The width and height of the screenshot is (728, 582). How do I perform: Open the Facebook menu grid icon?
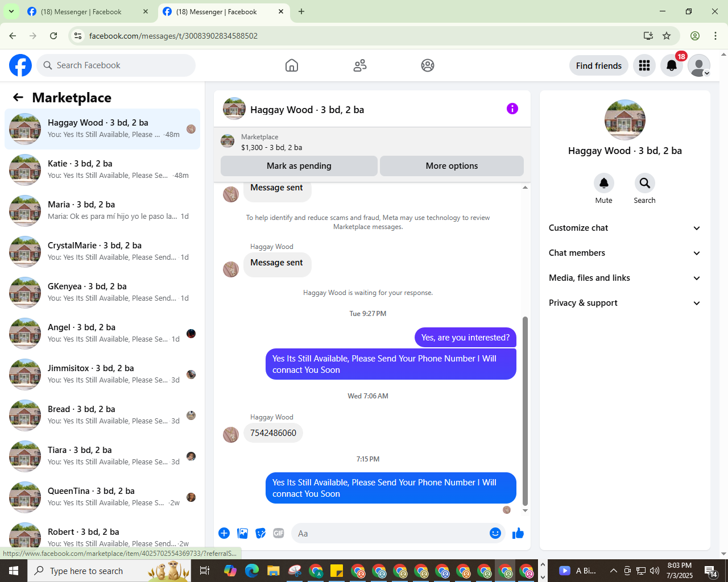tap(644, 65)
